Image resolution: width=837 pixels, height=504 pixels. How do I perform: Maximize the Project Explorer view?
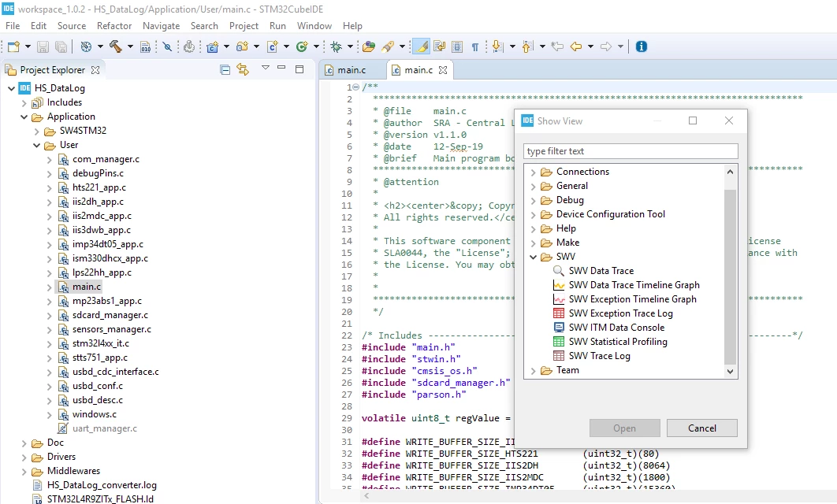(x=299, y=69)
